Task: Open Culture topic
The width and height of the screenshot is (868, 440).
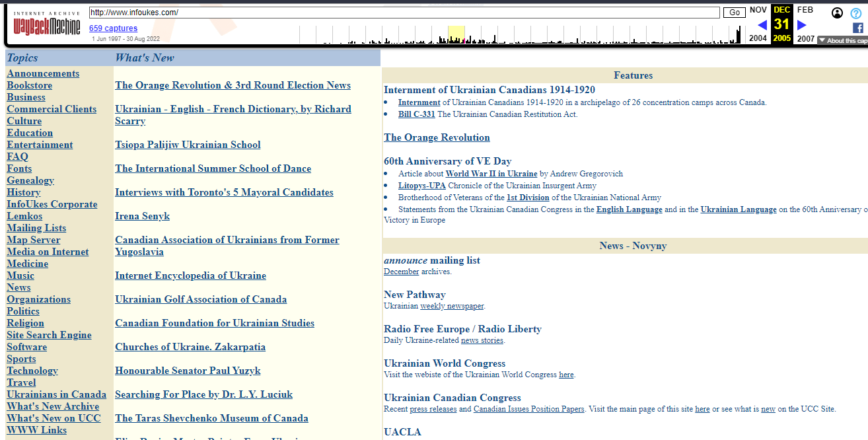Action: point(24,121)
